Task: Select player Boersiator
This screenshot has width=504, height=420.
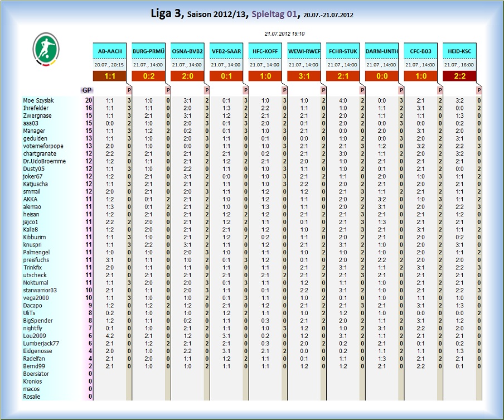Action: 36,374
